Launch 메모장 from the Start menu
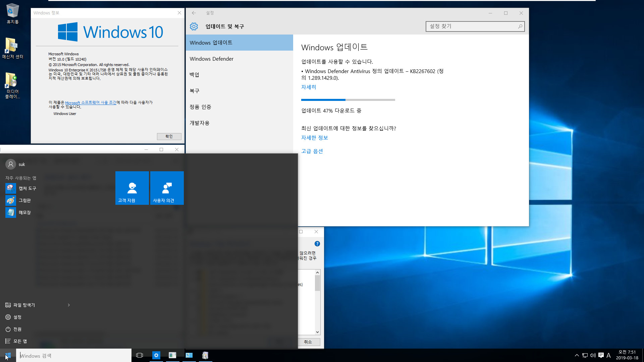This screenshot has width=644, height=362. click(18, 213)
